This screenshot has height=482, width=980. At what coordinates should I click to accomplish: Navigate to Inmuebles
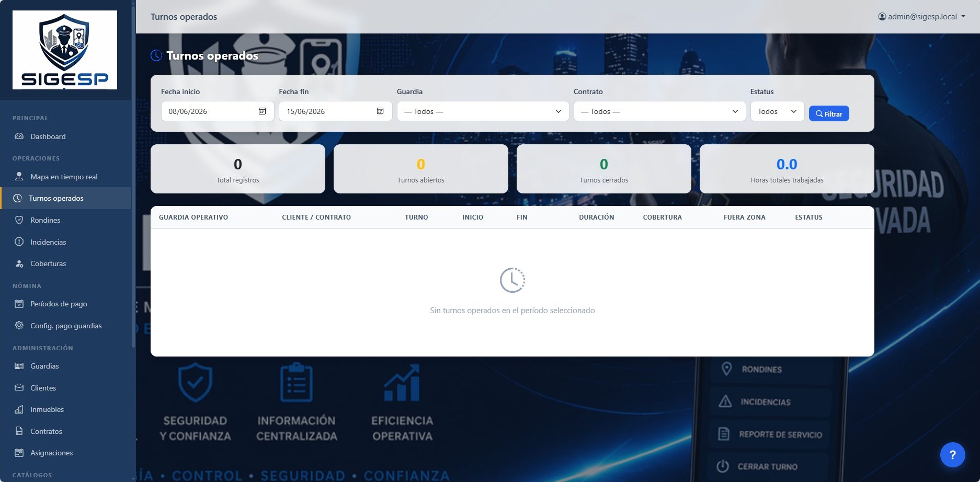click(65, 409)
